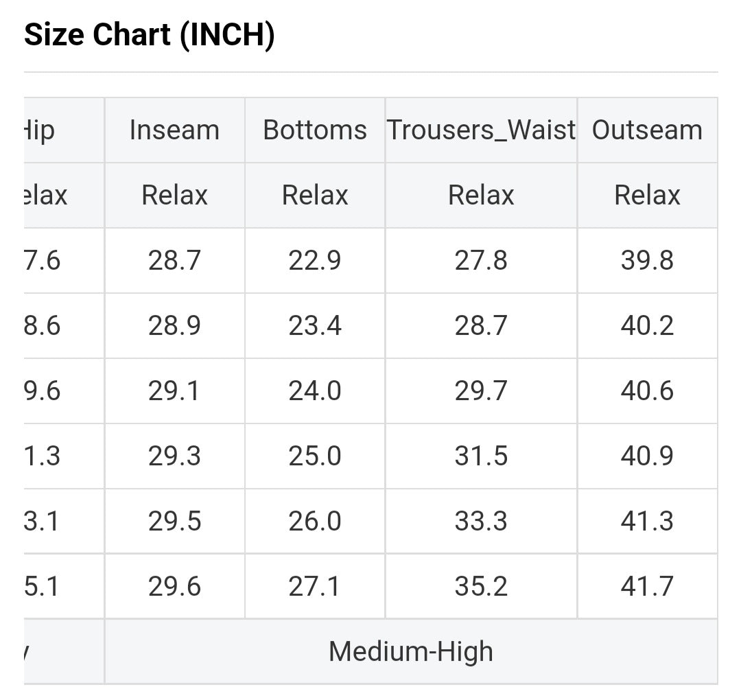Click the Trousers_Waist column header
The height and width of the screenshot is (700, 741).
481,130
